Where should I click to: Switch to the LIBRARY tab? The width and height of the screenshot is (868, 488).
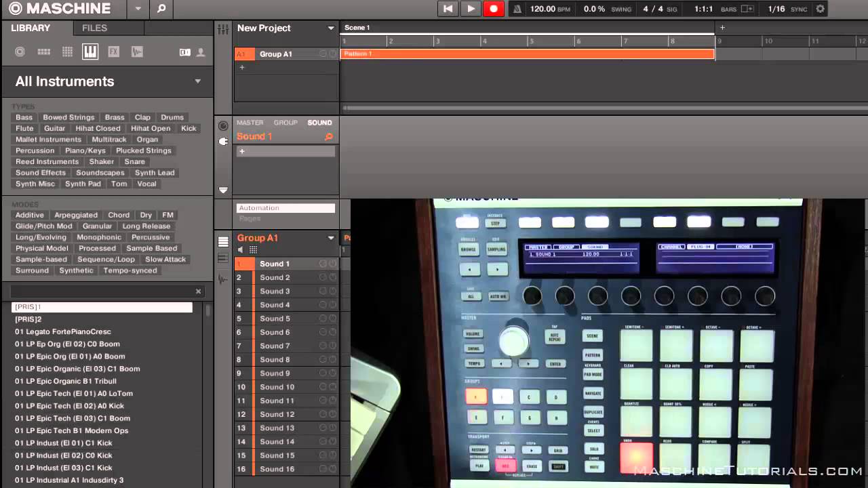(x=31, y=28)
